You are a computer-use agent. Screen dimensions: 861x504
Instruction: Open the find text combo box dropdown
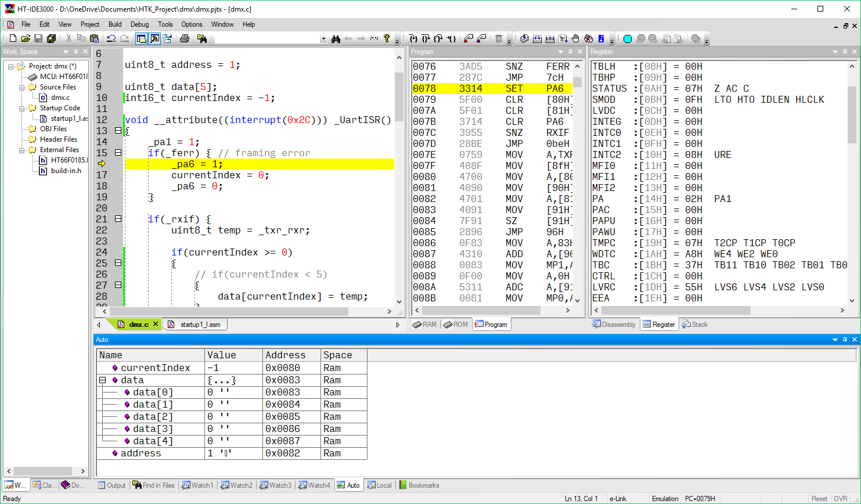tap(323, 39)
